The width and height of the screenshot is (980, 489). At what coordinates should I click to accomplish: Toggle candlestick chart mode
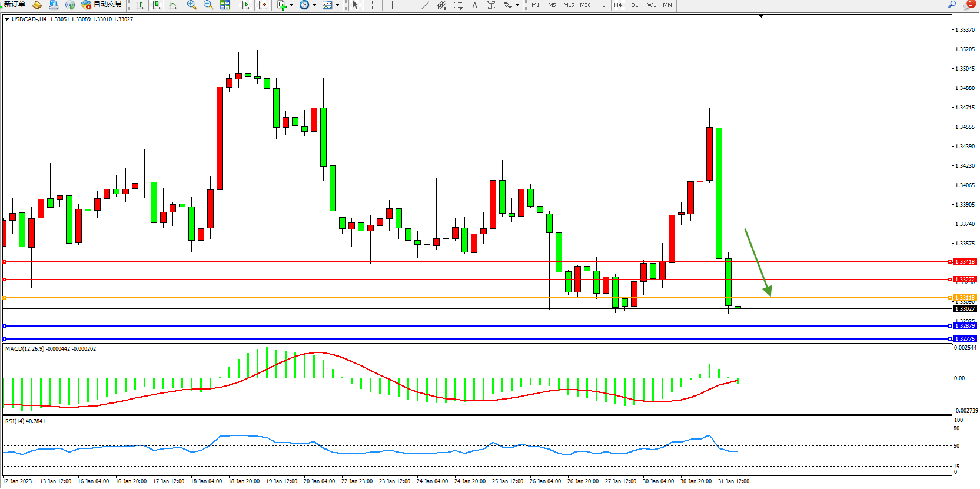click(156, 5)
